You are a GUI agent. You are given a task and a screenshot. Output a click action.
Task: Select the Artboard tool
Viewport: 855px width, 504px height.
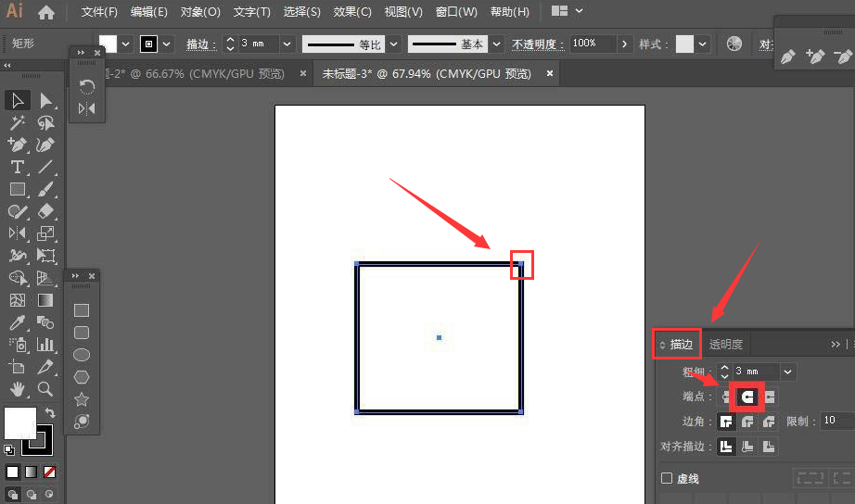coord(17,367)
